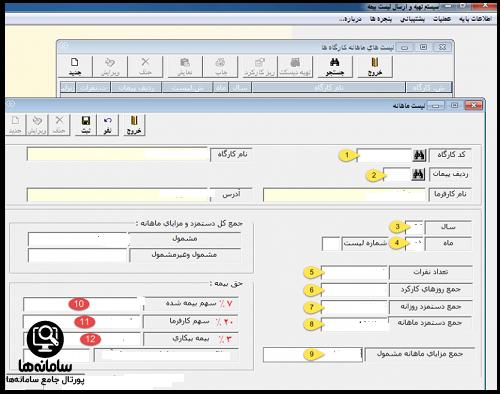Minimize the لیست های ماهانه کارگاه ها window
The image size is (500, 394).
pyautogui.click(x=404, y=48)
